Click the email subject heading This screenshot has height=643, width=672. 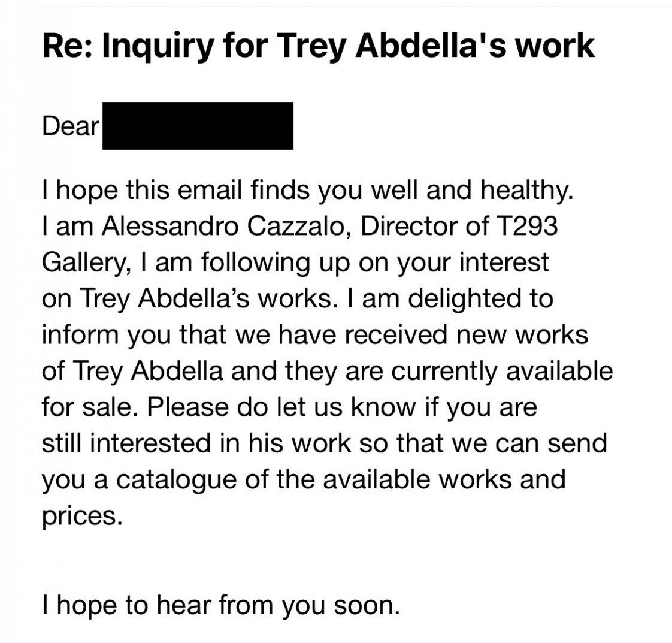[319, 47]
